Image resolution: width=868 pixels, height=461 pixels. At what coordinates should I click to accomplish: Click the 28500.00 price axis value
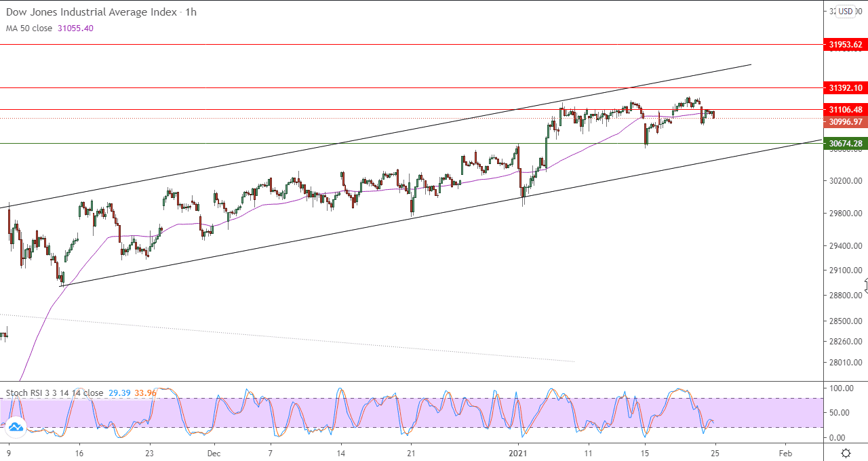click(845, 321)
